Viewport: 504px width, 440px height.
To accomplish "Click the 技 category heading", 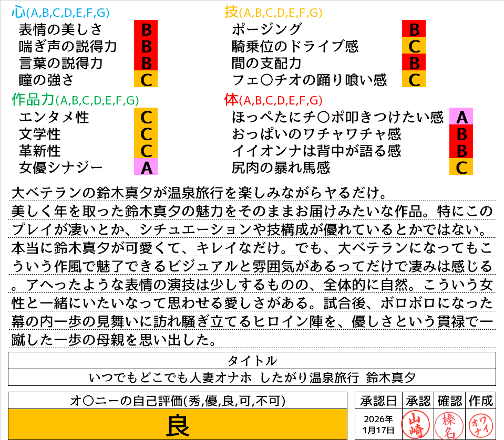I will 231,12.
